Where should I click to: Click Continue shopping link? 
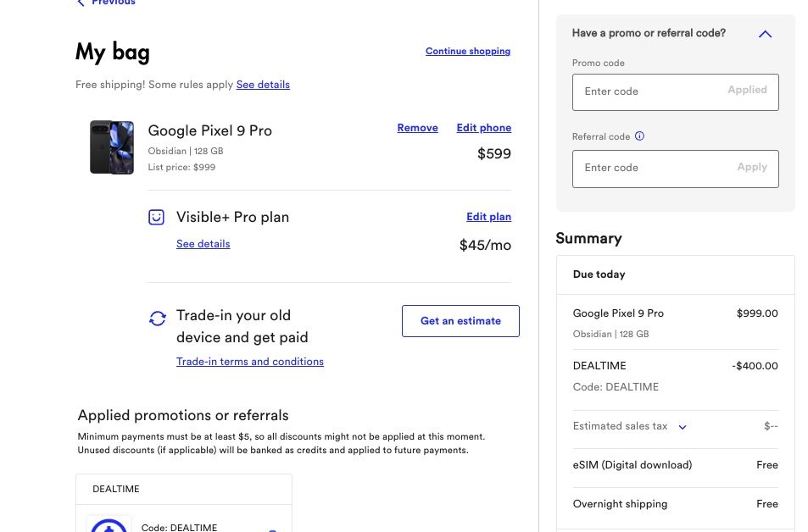tap(468, 52)
